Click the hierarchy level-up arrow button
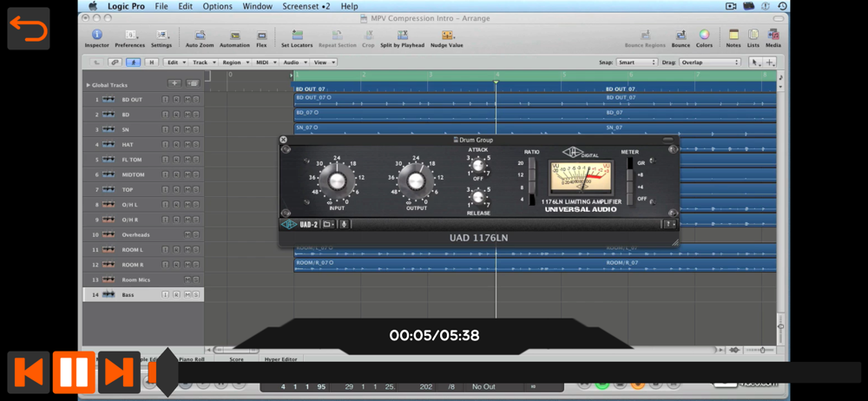This screenshot has height=401, width=868. point(96,62)
